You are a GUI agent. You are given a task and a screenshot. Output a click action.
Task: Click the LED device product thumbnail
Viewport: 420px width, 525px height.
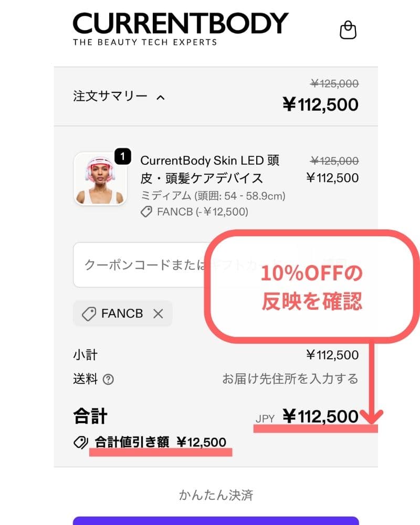pyautogui.click(x=99, y=179)
